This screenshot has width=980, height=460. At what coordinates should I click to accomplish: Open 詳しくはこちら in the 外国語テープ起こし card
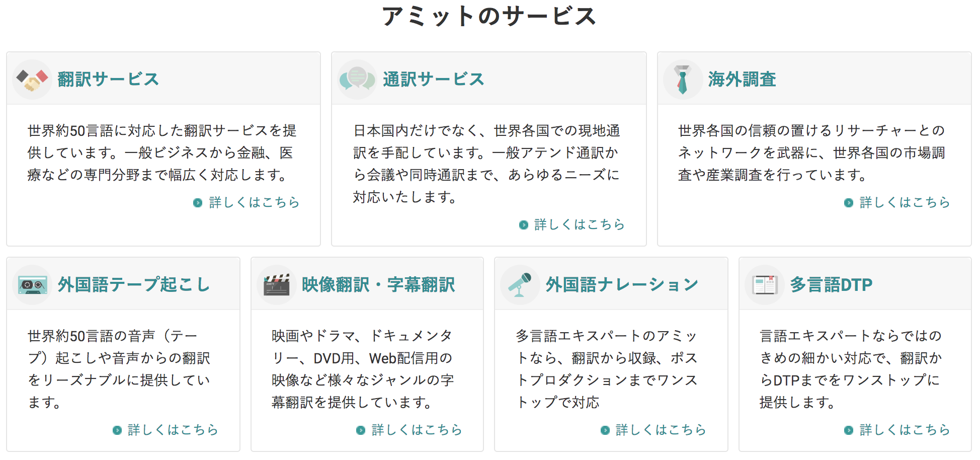173,430
